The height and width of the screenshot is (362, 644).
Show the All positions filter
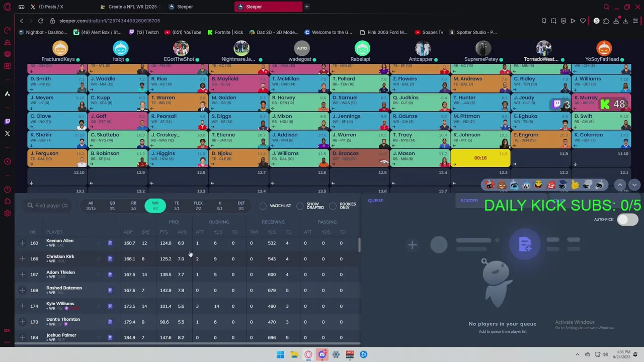[x=91, y=206]
